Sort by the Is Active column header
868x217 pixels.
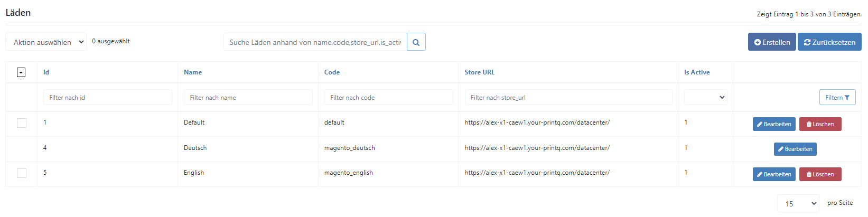[697, 72]
